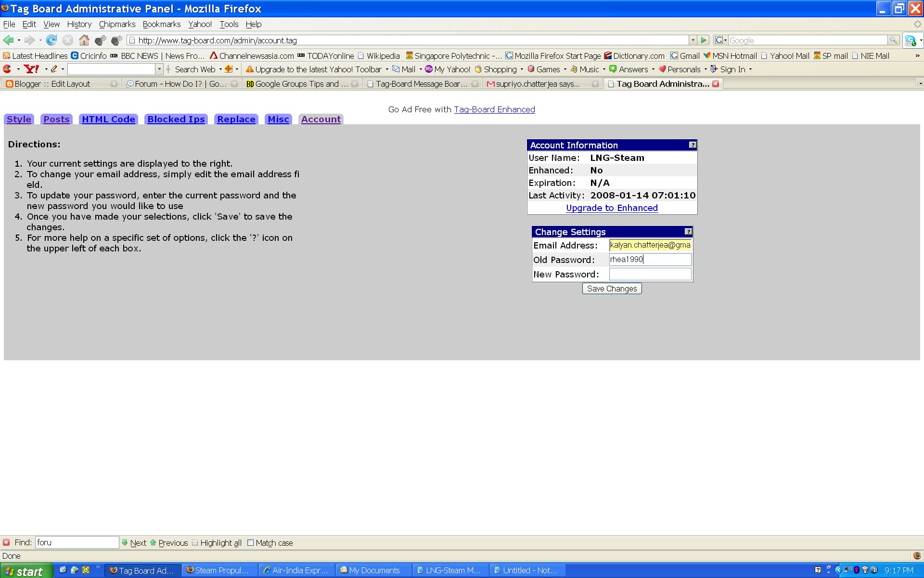Click the browser Reload button
Image resolution: width=924 pixels, height=578 pixels.
click(x=51, y=40)
